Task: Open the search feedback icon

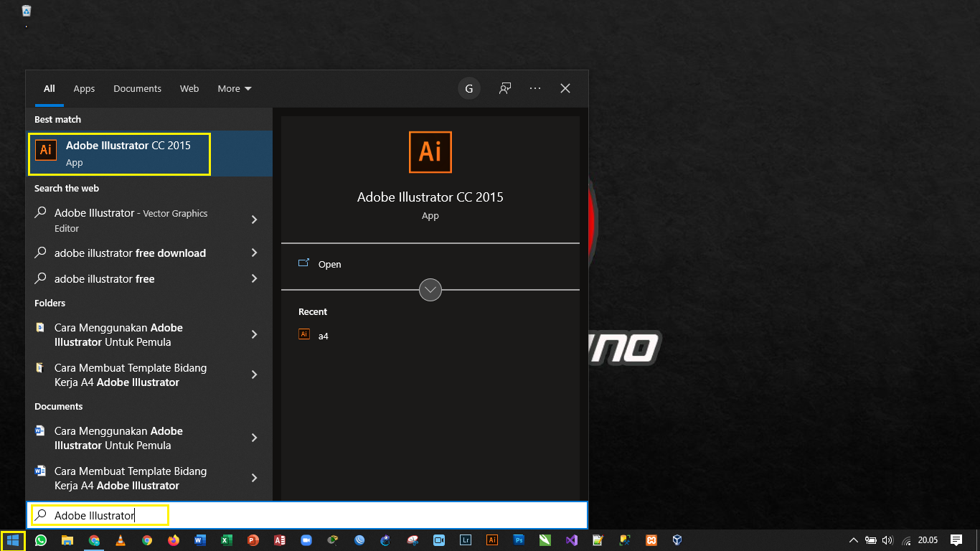Action: point(505,88)
